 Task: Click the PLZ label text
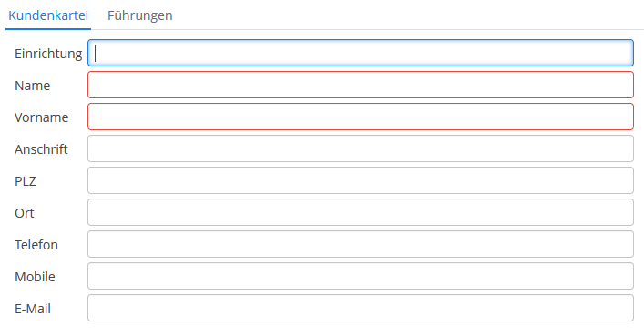point(26,181)
